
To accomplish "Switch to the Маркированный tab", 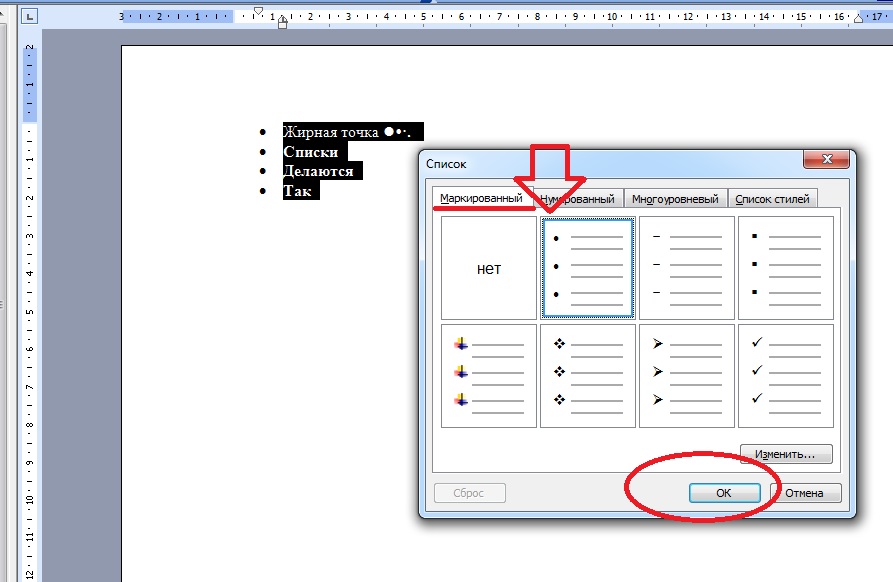I will pos(482,198).
